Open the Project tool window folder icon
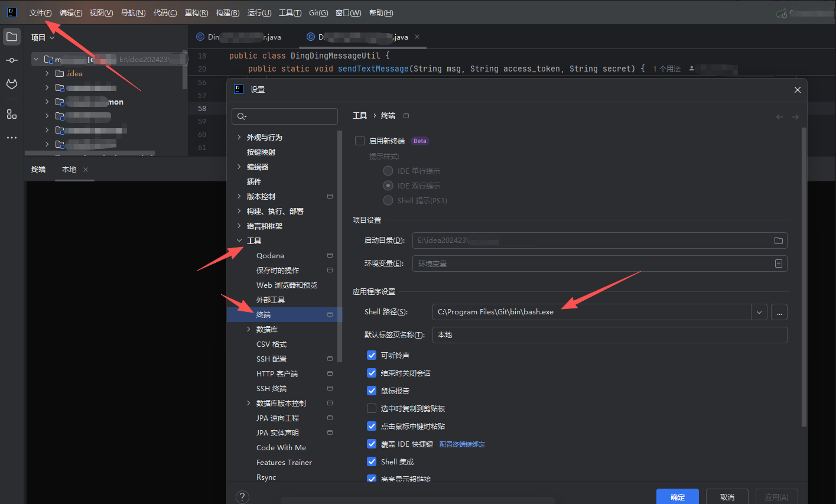The image size is (836, 504). [x=12, y=37]
